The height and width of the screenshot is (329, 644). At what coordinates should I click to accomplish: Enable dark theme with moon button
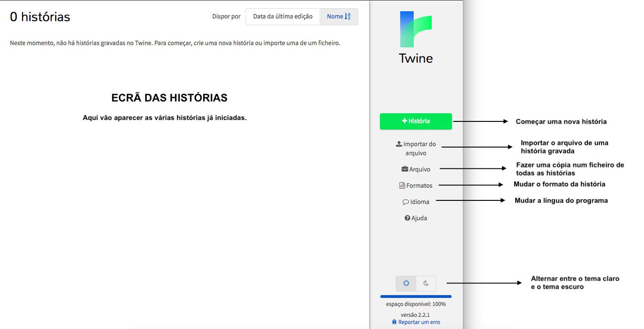coord(426,283)
